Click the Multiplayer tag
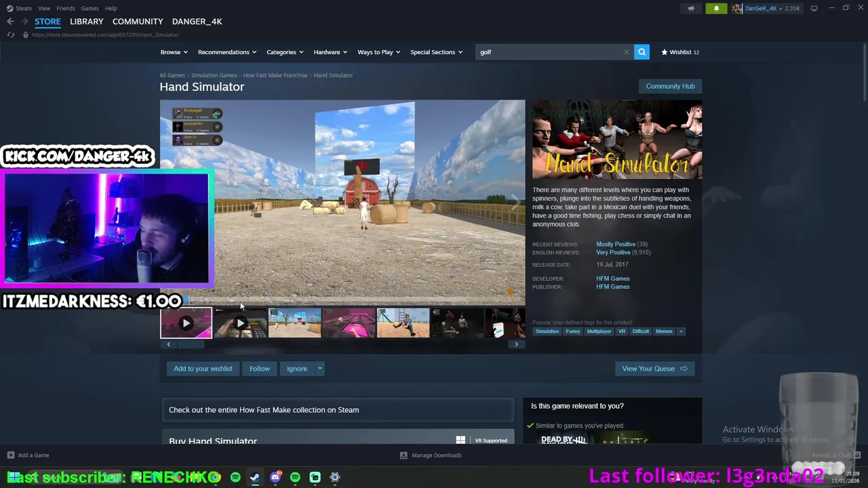 point(599,331)
